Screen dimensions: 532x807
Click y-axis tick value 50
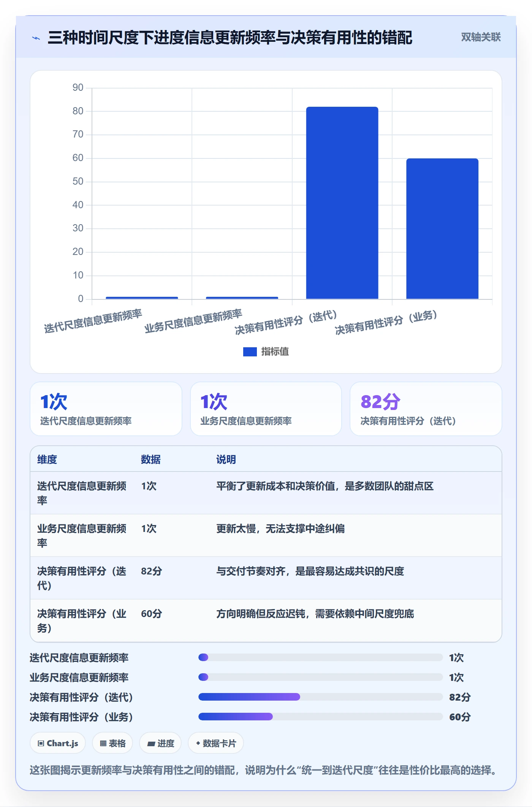click(x=78, y=182)
